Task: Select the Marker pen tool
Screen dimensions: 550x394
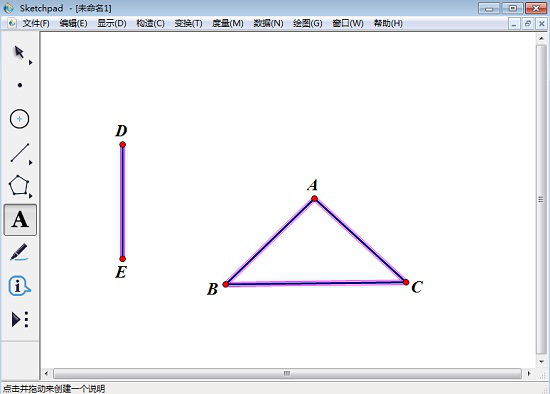Action: (x=19, y=252)
